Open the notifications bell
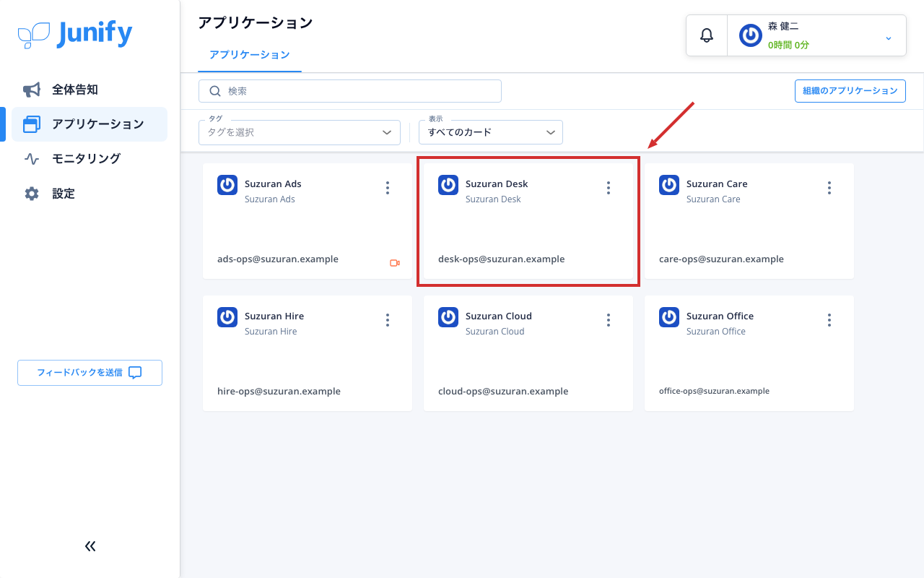Viewport: 924px width, 578px height. click(707, 35)
